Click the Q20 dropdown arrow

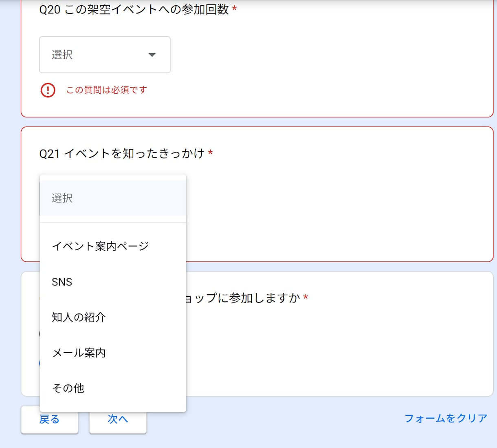point(152,55)
